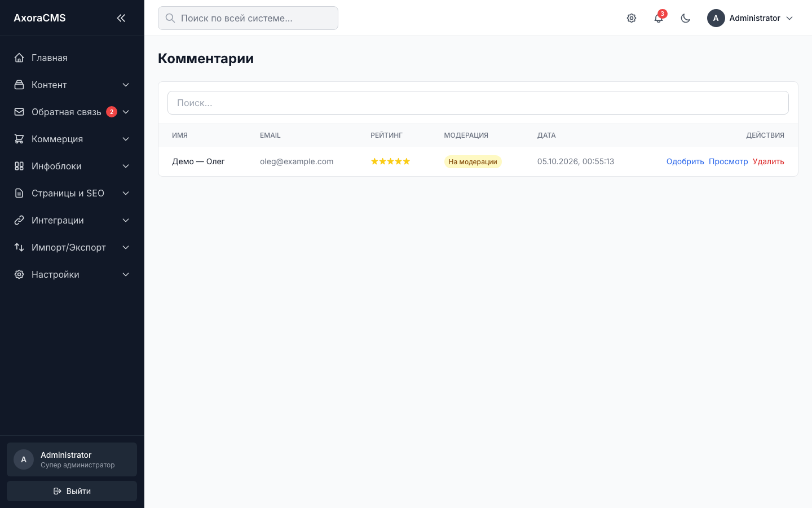
Task: Delete the comment with Удалить
Action: pyautogui.click(x=768, y=161)
